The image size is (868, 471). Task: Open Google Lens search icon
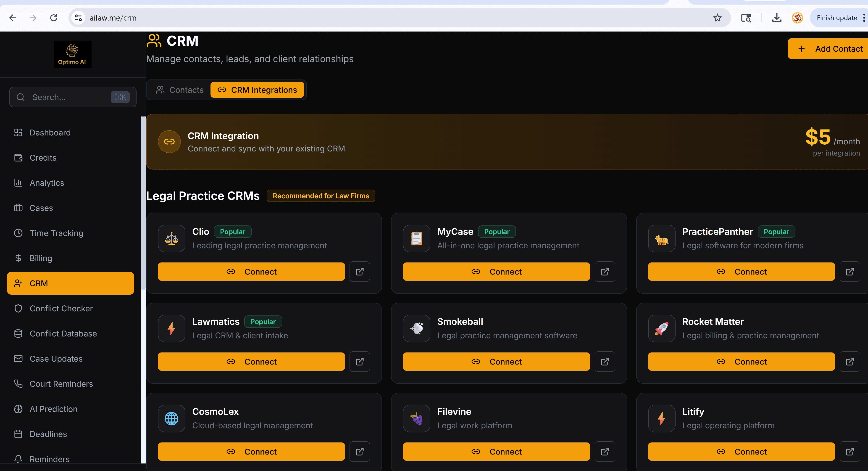746,18
